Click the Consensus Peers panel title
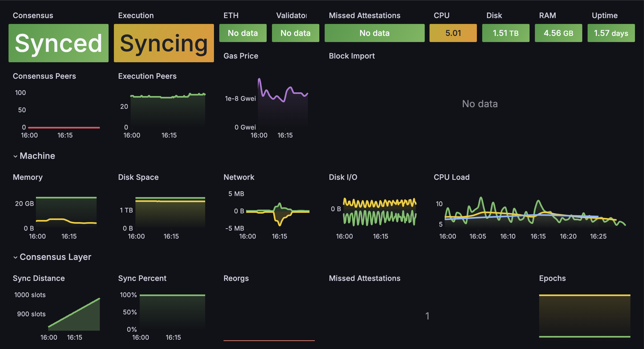 coord(44,76)
